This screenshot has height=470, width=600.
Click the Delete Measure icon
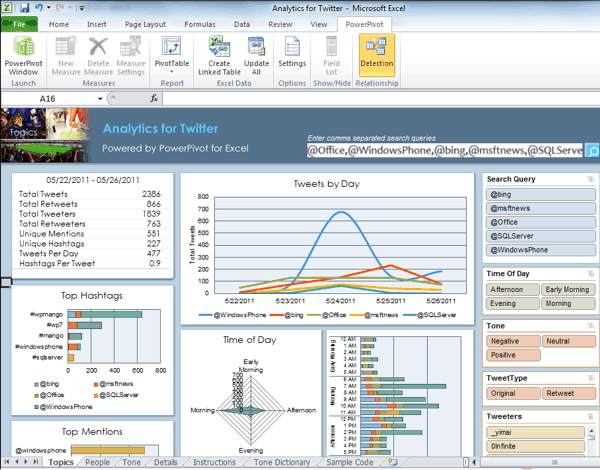coord(98,55)
